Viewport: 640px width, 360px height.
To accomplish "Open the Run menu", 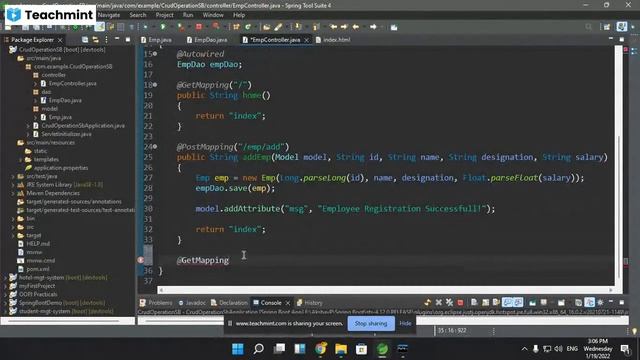I will tap(188, 15).
